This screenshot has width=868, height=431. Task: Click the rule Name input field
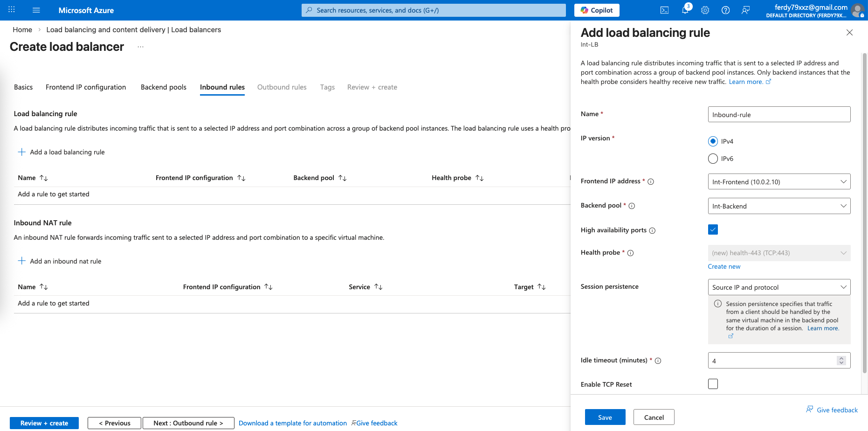778,115
